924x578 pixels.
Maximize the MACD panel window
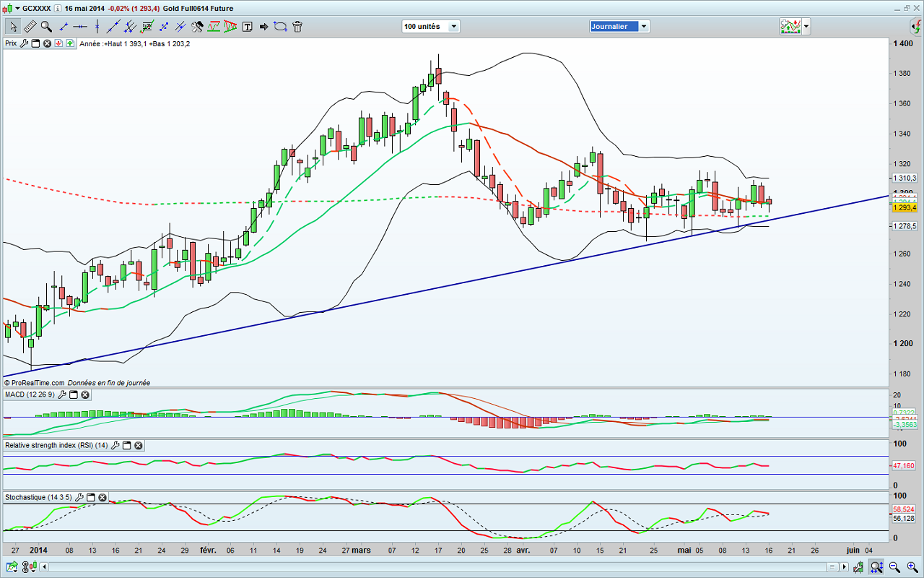tap(74, 394)
